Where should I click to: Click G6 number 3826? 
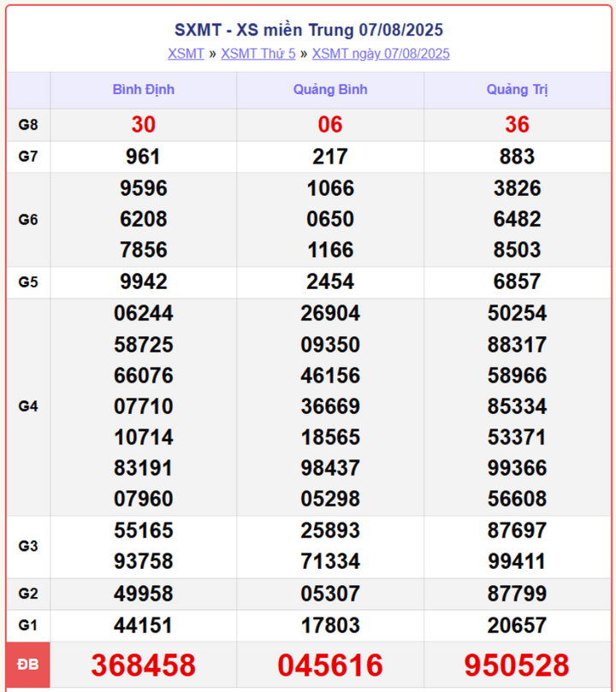tap(517, 188)
